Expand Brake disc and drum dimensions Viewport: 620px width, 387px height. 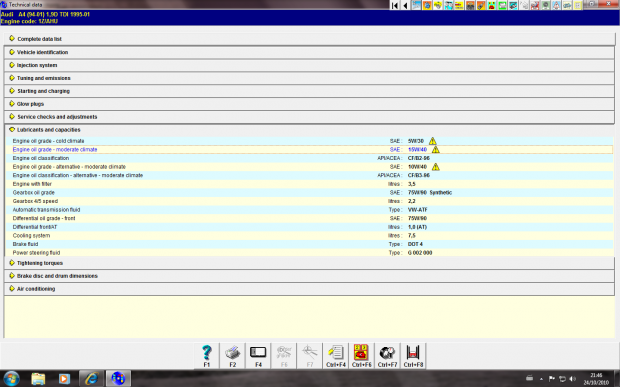pyautogui.click(x=310, y=276)
